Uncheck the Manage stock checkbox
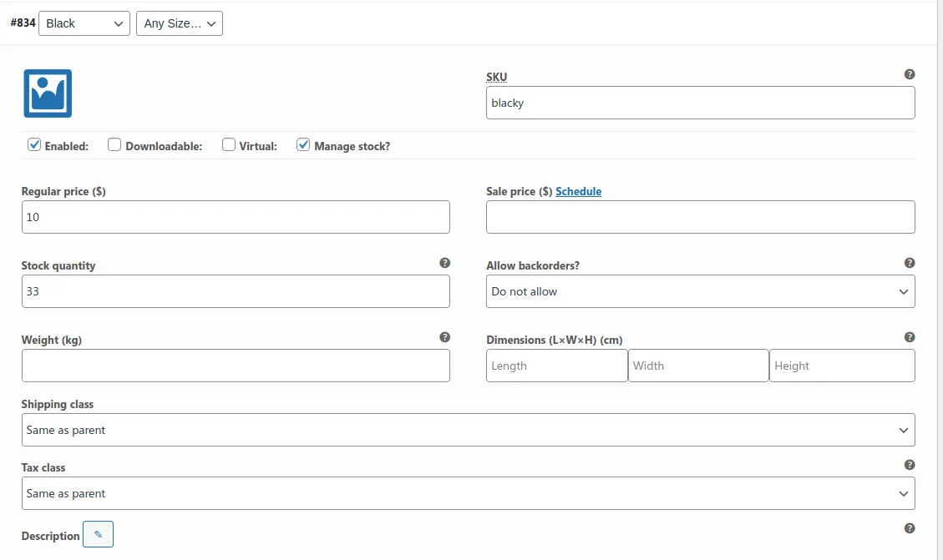Image resolution: width=943 pixels, height=560 pixels. point(303,145)
